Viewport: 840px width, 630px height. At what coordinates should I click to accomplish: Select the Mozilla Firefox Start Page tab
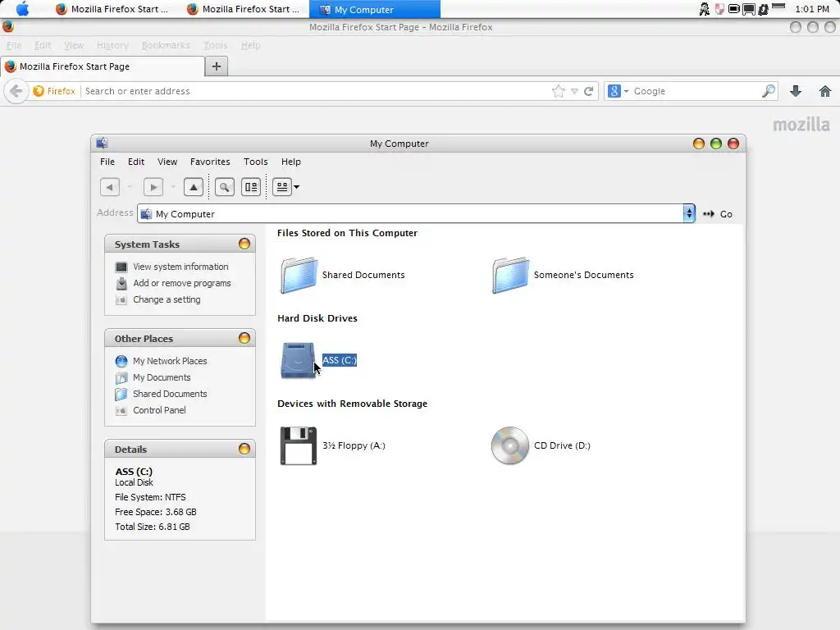[103, 66]
